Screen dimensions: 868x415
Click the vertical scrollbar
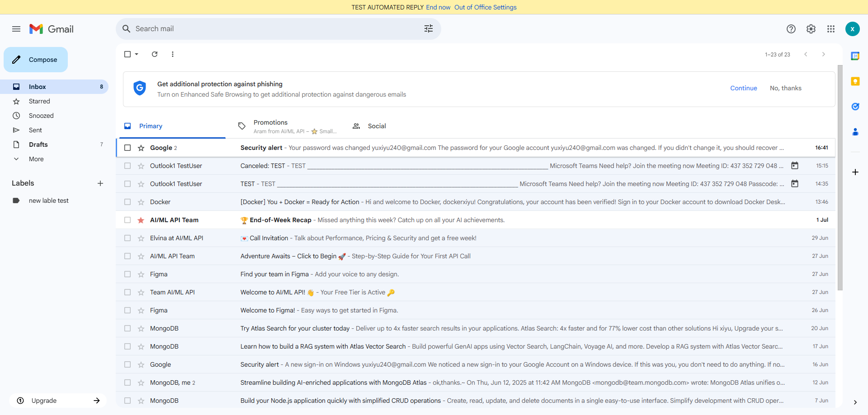coord(840,177)
